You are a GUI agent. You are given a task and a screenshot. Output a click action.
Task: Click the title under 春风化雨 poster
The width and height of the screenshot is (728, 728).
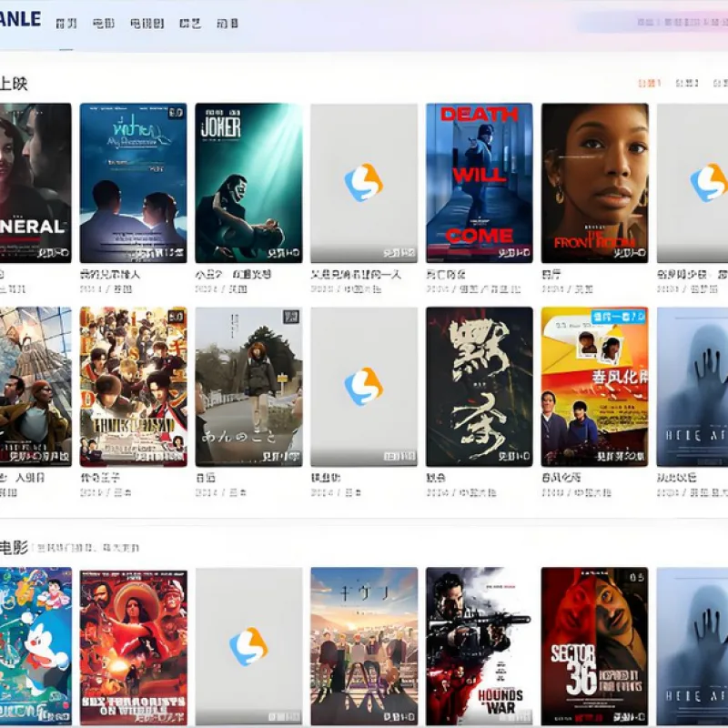pyautogui.click(x=561, y=477)
